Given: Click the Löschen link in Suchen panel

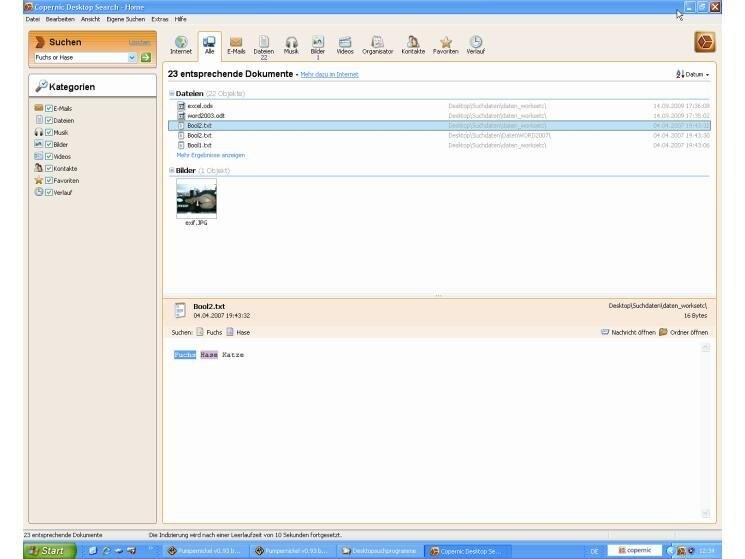Looking at the screenshot, I should 139,43.
